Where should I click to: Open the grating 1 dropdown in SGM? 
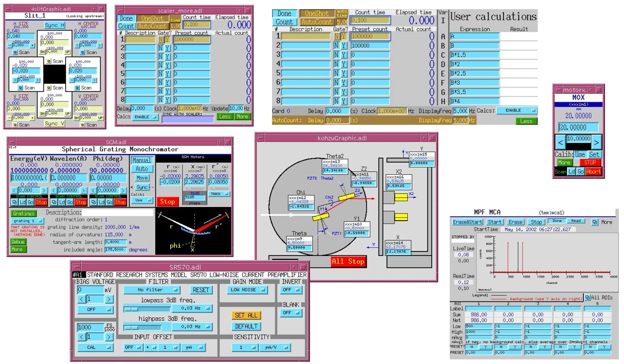(x=28, y=221)
